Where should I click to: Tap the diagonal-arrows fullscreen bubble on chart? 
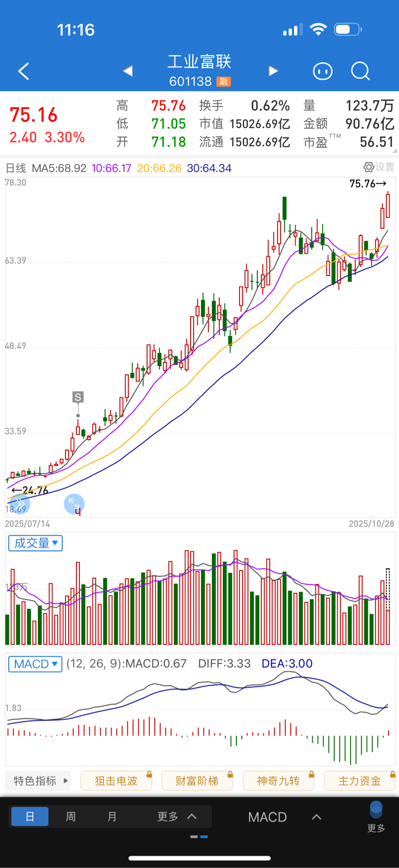click(x=74, y=504)
